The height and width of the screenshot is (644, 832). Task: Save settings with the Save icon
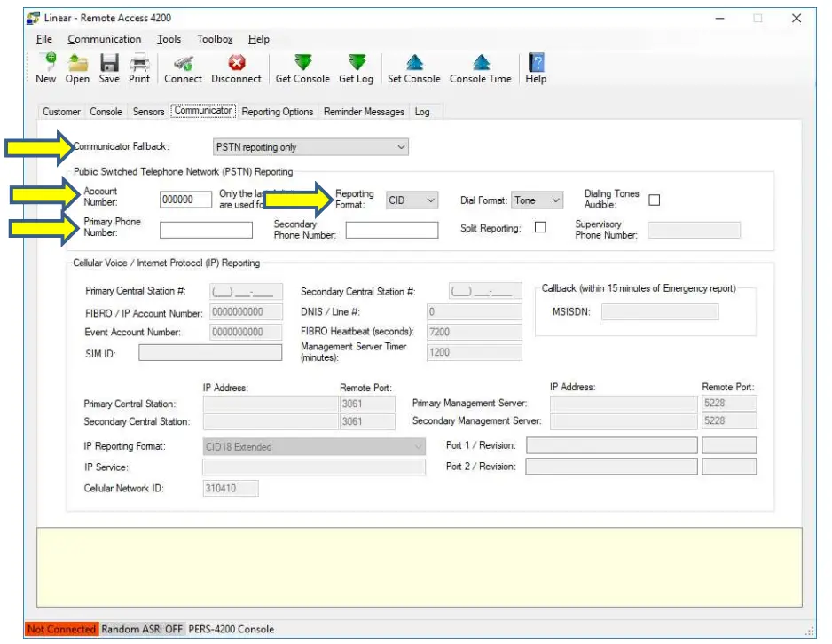click(x=108, y=67)
